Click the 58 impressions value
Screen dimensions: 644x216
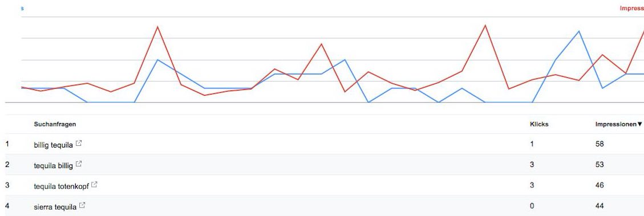pos(600,144)
